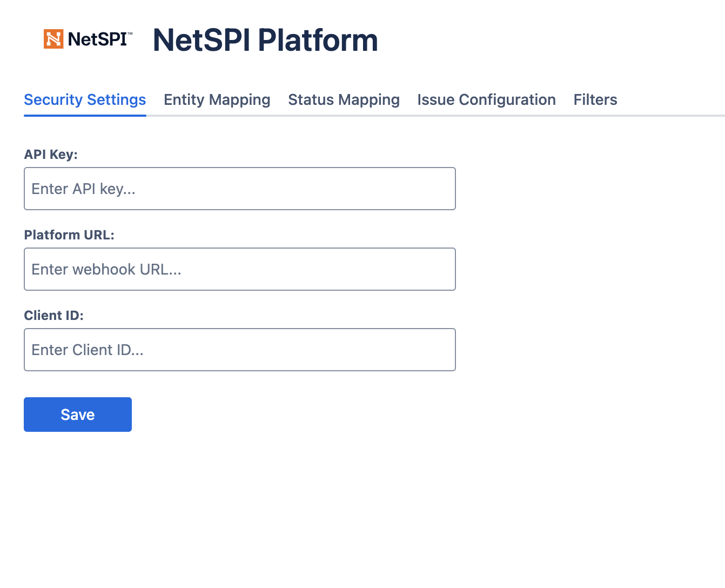The height and width of the screenshot is (588, 725).
Task: Click the NetSPI Platform page heading
Action: [265, 40]
